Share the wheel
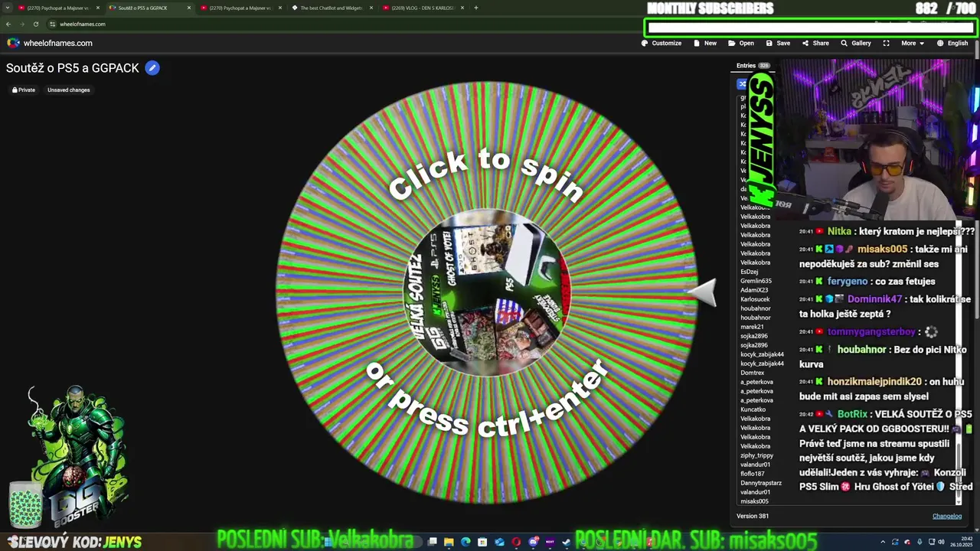The image size is (980, 551). pyautogui.click(x=815, y=43)
